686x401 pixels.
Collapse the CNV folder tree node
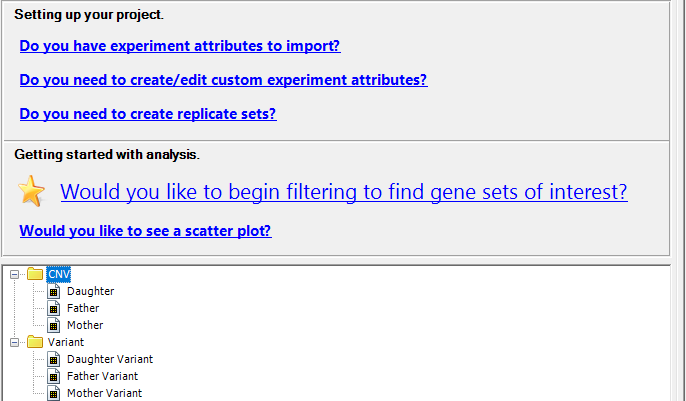14,275
